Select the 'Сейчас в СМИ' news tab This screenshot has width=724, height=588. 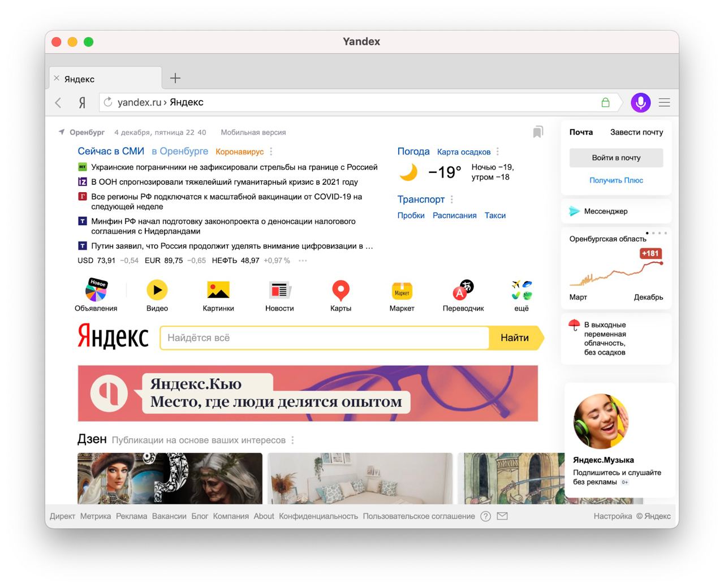point(111,151)
